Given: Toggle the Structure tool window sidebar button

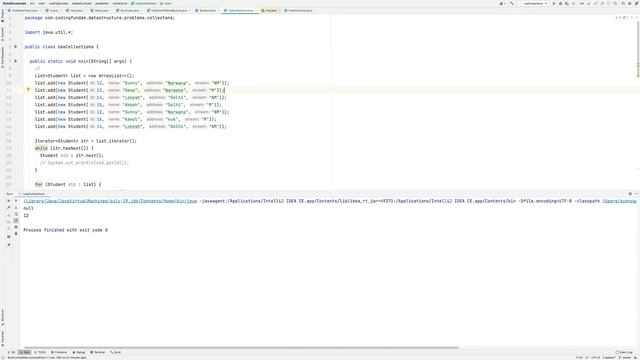Looking at the screenshot, I should click(x=2, y=317).
